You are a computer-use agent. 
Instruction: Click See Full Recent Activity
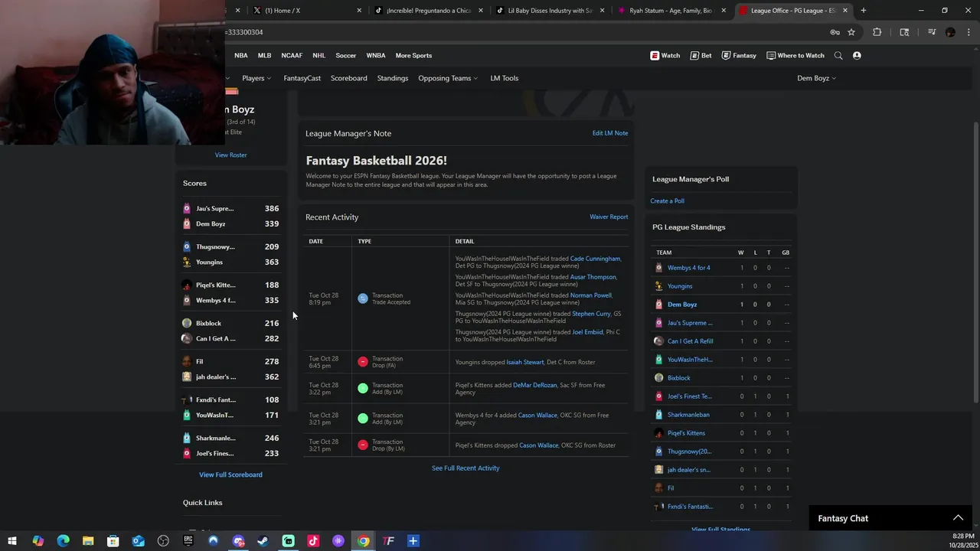pyautogui.click(x=465, y=468)
